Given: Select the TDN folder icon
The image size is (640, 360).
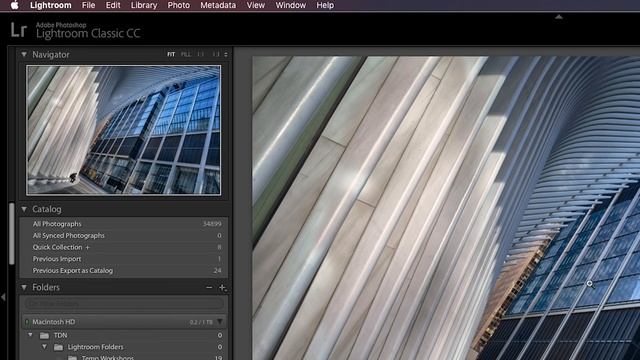Looking at the screenshot, I should point(44,336).
